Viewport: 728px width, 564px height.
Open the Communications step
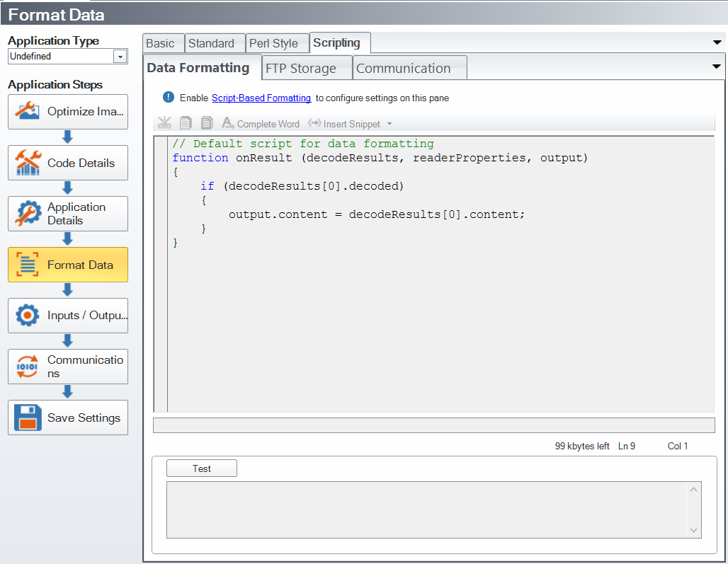click(x=68, y=367)
